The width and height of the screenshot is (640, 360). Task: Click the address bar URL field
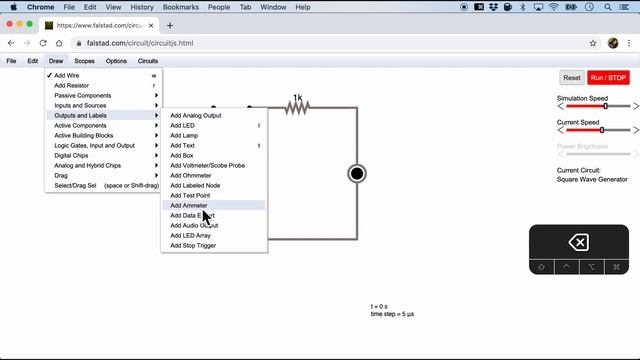coord(330,43)
